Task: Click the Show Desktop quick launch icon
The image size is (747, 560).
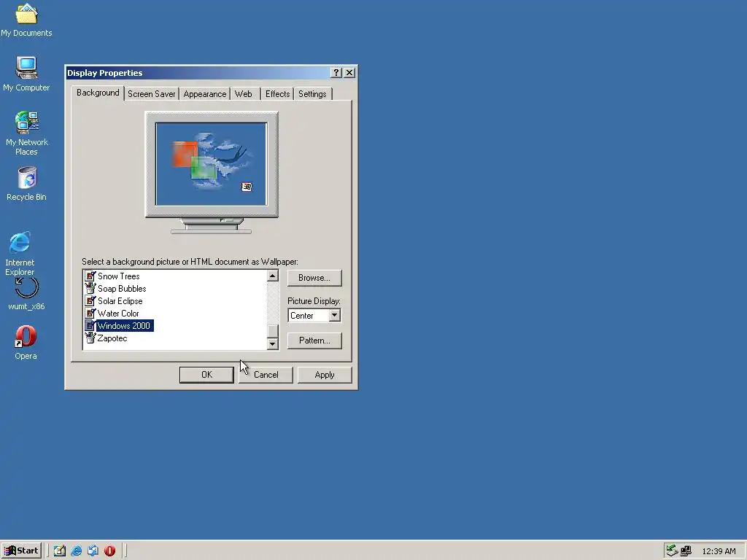Action: 60,551
